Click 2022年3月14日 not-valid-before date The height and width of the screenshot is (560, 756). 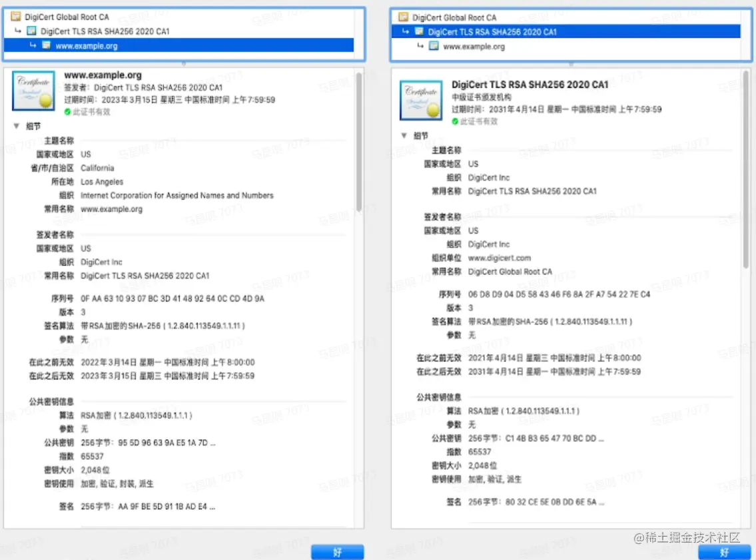168,362
